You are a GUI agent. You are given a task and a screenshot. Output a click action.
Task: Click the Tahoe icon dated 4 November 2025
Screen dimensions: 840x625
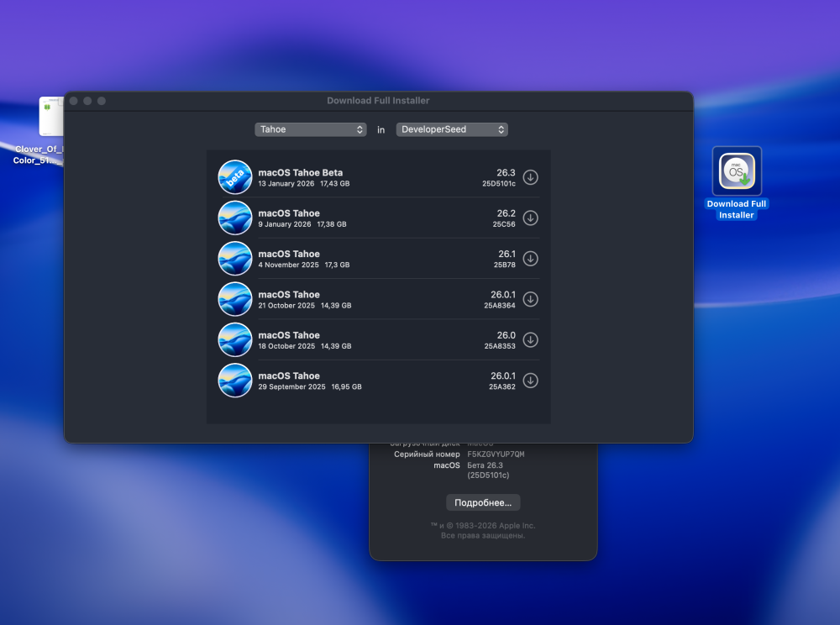235,259
